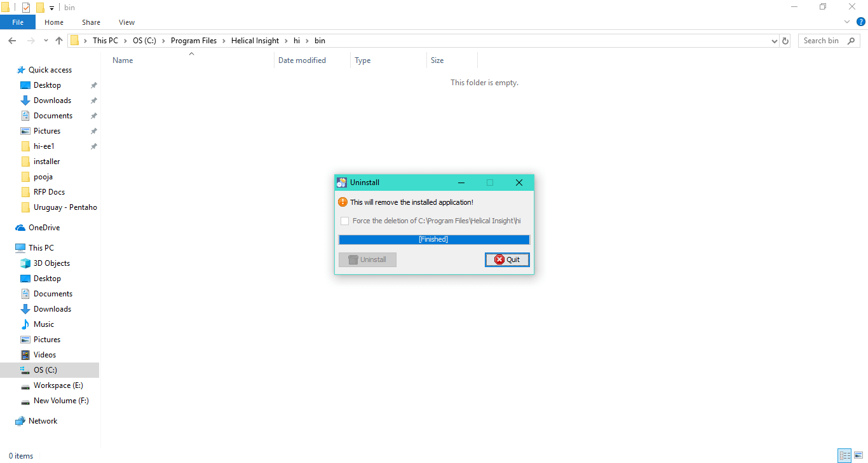Open the File menu tab
This screenshot has width=868, height=463.
18,22
